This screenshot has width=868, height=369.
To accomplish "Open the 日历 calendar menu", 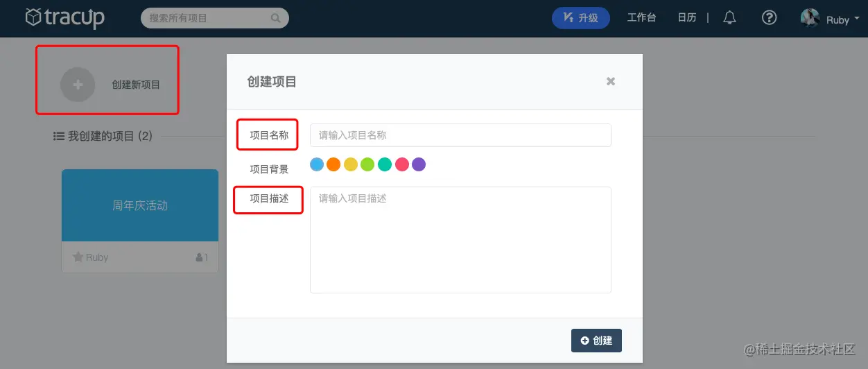I will 687,18.
